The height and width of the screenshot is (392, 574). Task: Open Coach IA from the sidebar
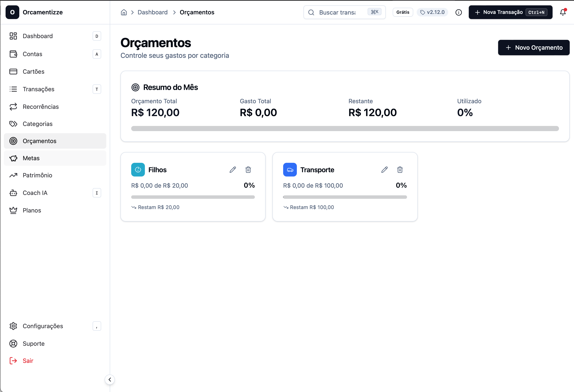tap(35, 193)
